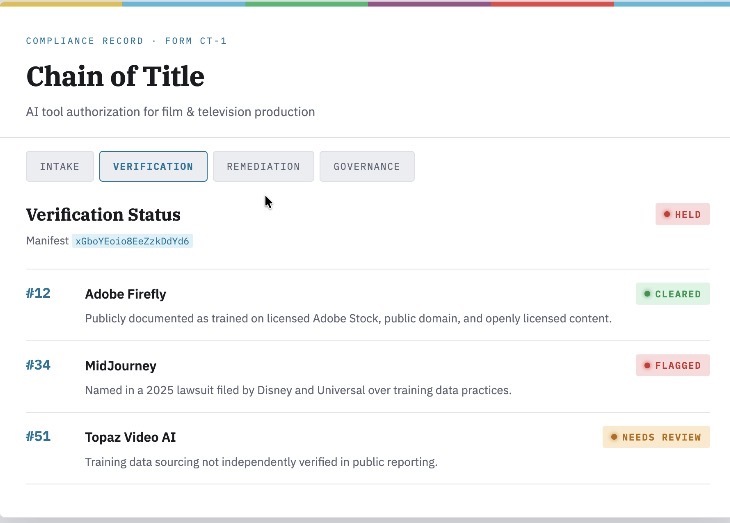
Task: Select entry number #34
Action: tap(38, 365)
